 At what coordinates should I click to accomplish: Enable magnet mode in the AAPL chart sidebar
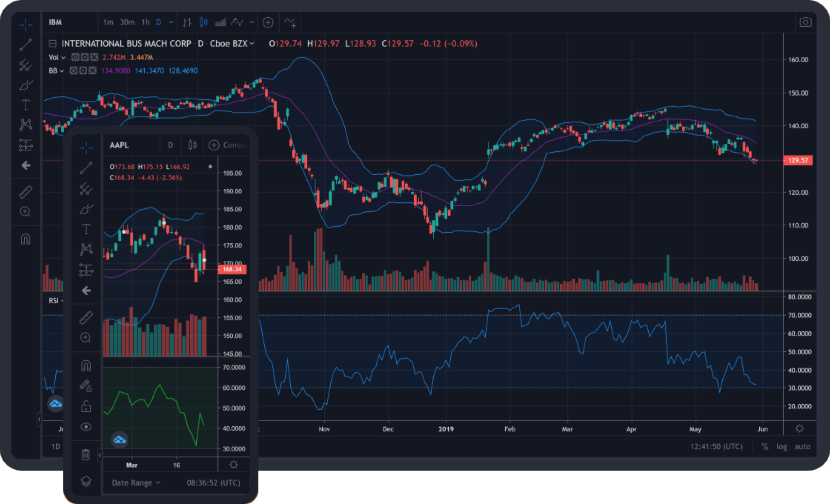86,365
